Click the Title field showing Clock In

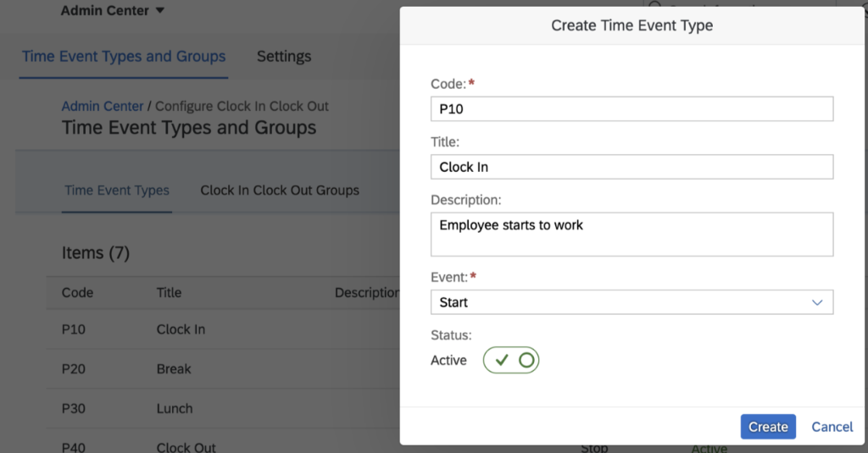pos(632,167)
